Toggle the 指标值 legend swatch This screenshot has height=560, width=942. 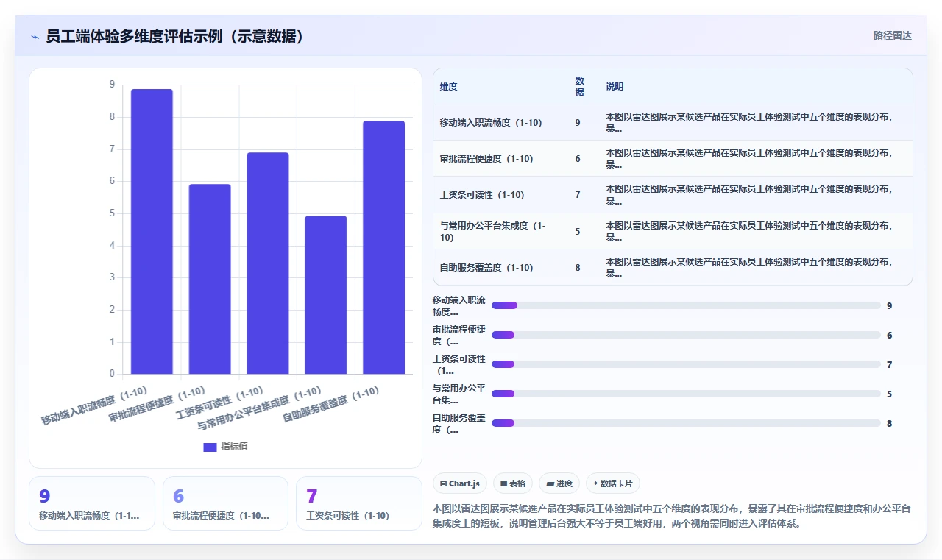(210, 447)
